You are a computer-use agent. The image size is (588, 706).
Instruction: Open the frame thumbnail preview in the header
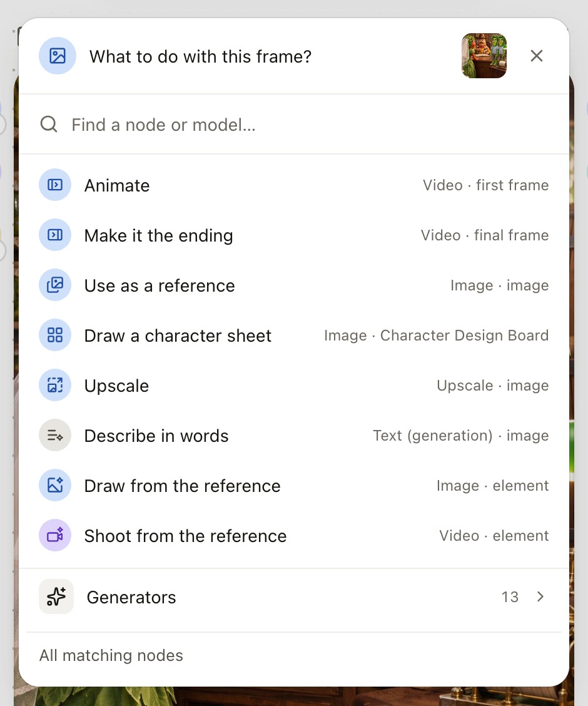[x=484, y=56]
